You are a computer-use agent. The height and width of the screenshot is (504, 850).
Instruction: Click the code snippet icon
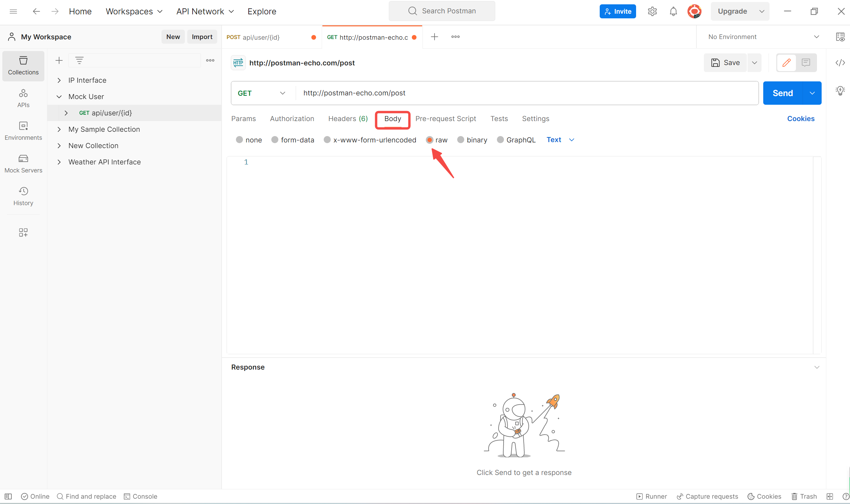click(840, 62)
